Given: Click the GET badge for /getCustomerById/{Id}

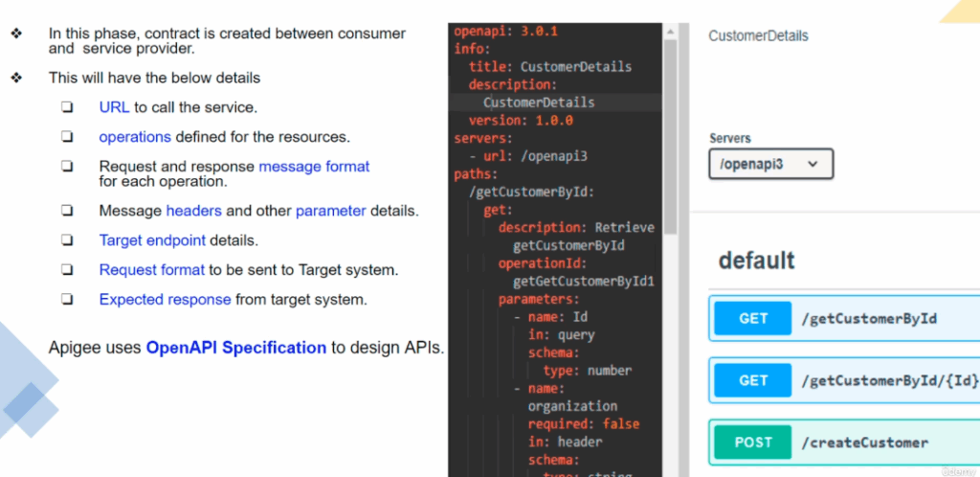Looking at the screenshot, I should (752, 380).
